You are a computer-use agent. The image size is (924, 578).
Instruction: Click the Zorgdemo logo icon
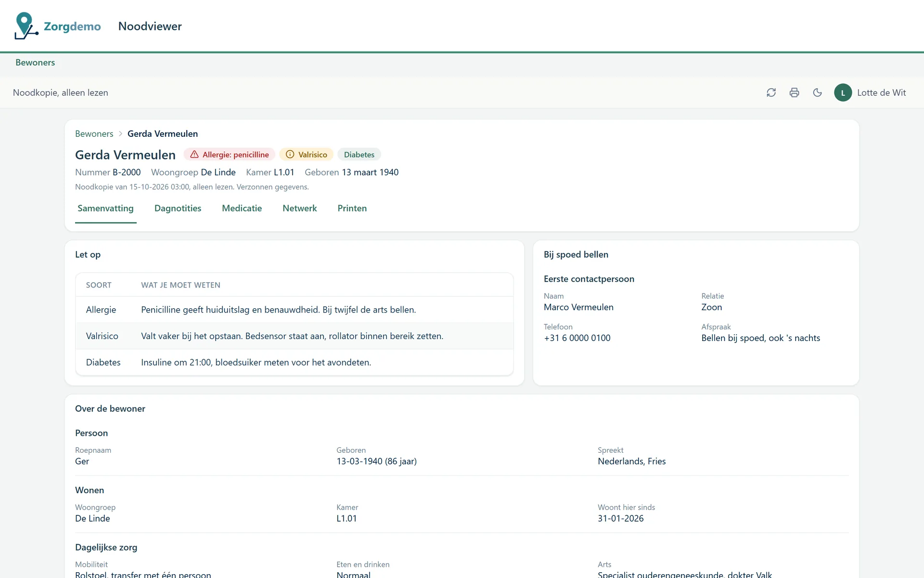tap(26, 26)
